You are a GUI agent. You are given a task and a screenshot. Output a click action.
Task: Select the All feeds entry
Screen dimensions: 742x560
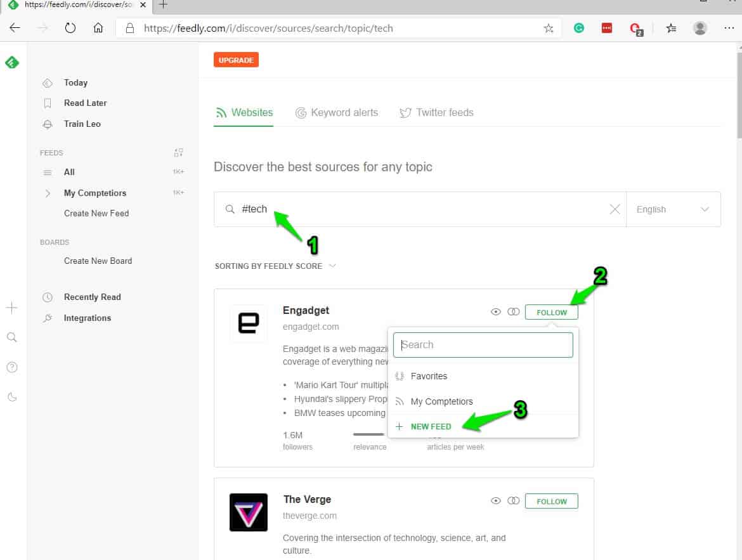coord(69,173)
